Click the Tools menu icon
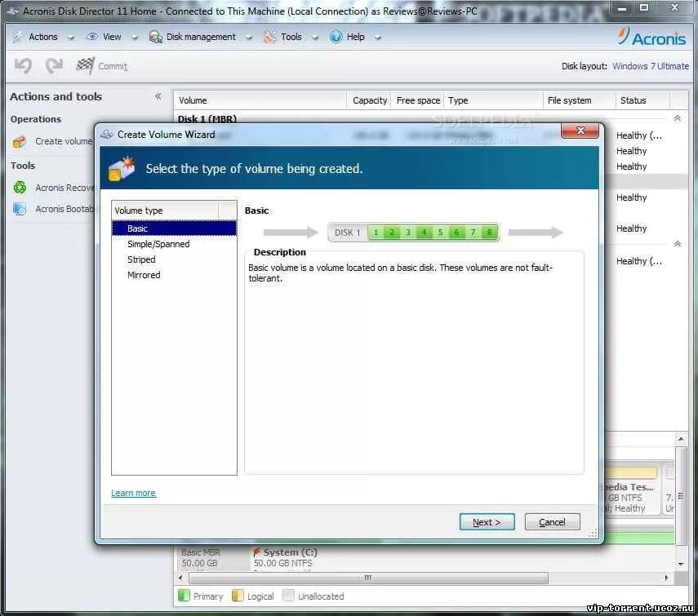 269,37
